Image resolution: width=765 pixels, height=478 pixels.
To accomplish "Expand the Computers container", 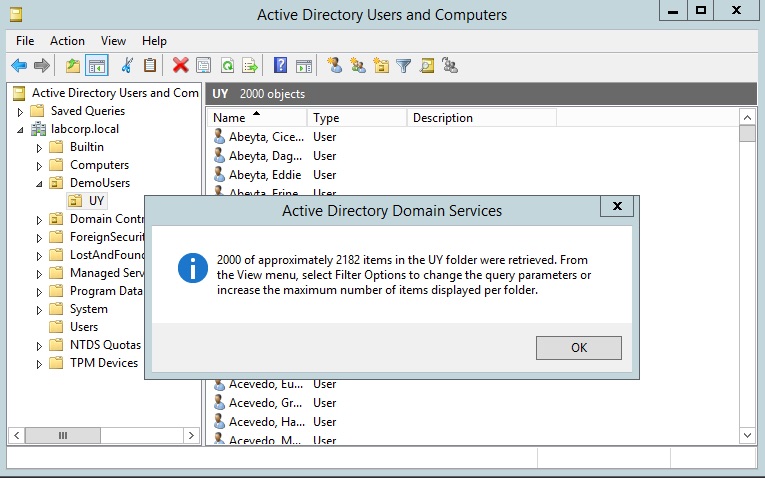I will click(39, 166).
